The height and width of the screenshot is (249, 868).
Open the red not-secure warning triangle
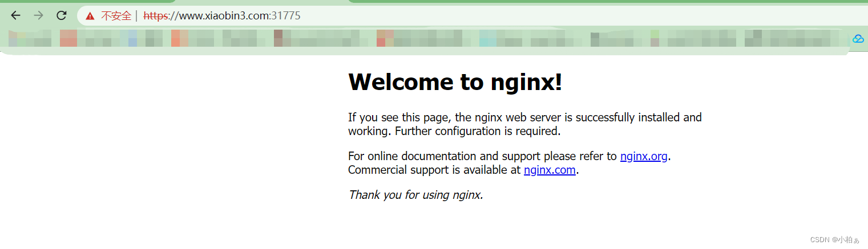click(90, 16)
